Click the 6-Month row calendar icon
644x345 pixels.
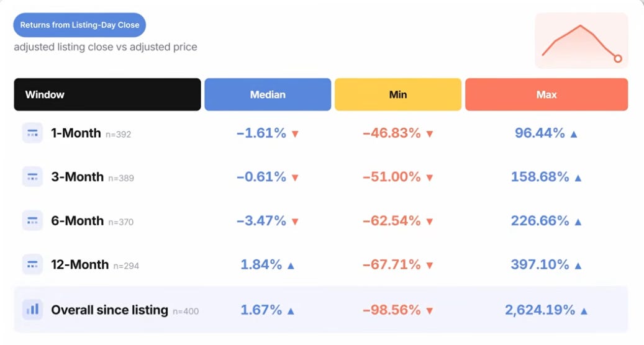pyautogui.click(x=32, y=221)
